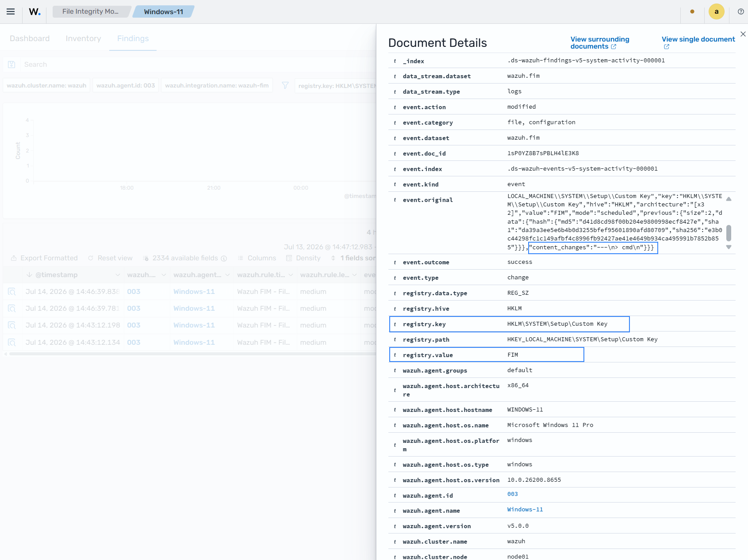Click the type icon beside event.outcome
The height and width of the screenshot is (560, 748).
click(395, 262)
